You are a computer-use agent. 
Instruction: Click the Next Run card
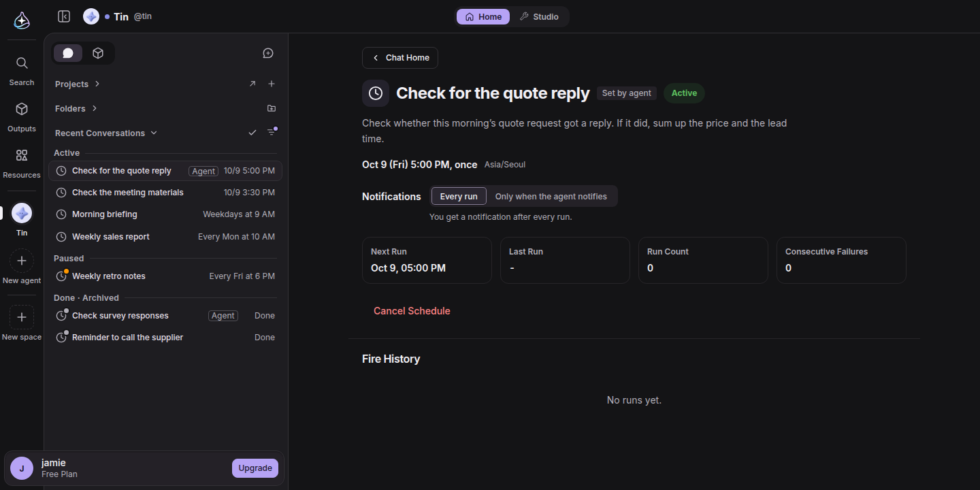427,260
